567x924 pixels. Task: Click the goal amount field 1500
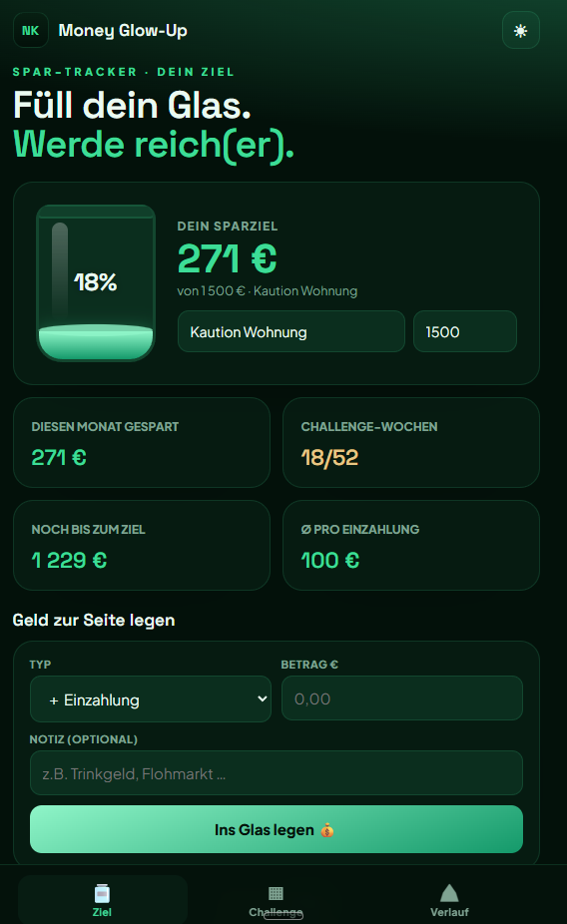(x=465, y=331)
